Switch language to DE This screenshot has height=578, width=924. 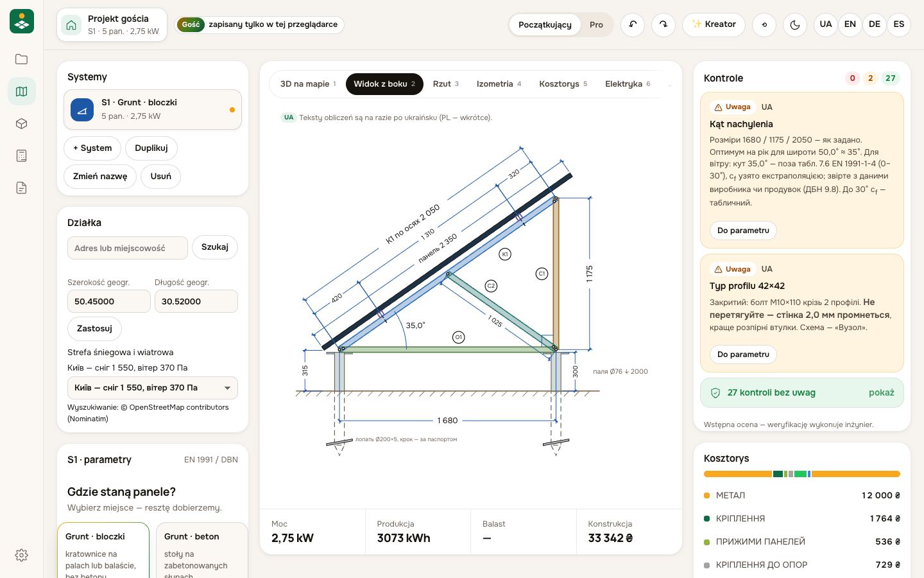click(875, 24)
